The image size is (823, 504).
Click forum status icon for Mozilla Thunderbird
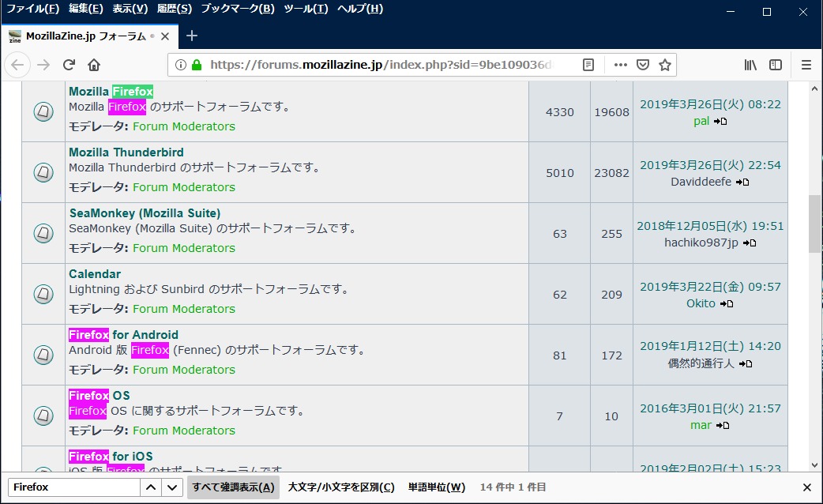click(x=43, y=172)
